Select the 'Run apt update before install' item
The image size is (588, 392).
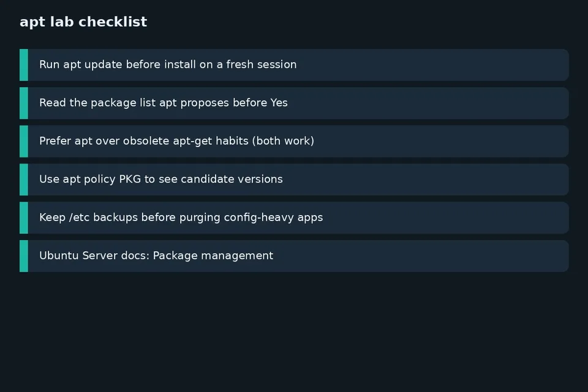(294, 65)
